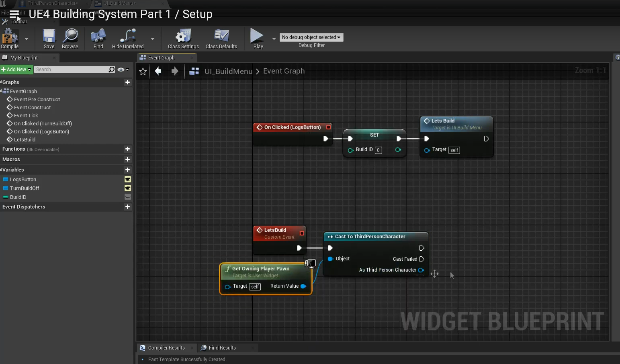The width and height of the screenshot is (620, 364).
Task: Open the debug object selection dropdown
Action: (x=311, y=37)
